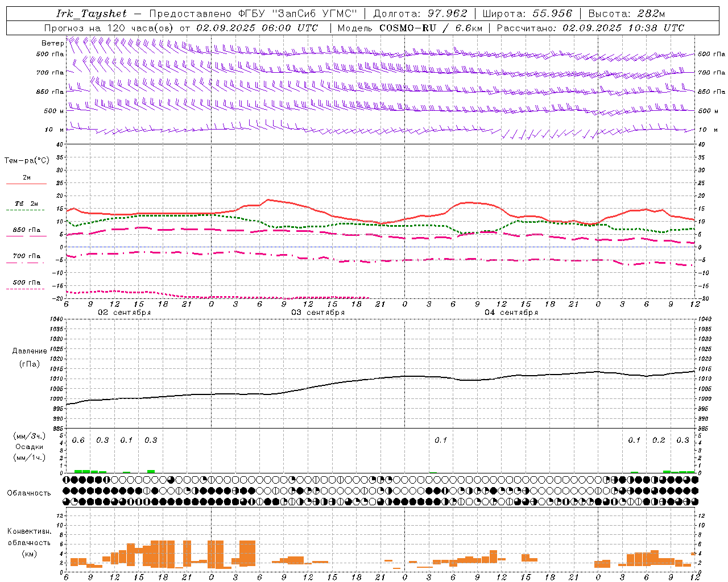Image resolution: width=728 pixels, height=582 pixels.
Task: Select the latitude value Широта: 55.956
Action: 527,14
